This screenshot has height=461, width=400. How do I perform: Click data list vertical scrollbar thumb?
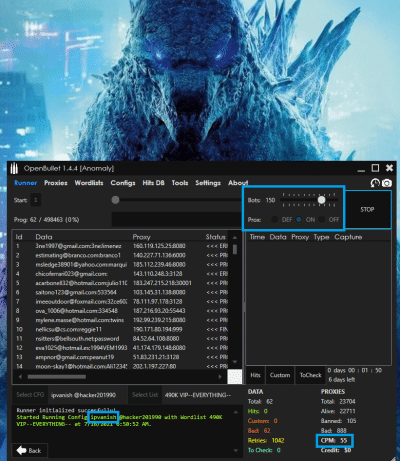coord(235,249)
